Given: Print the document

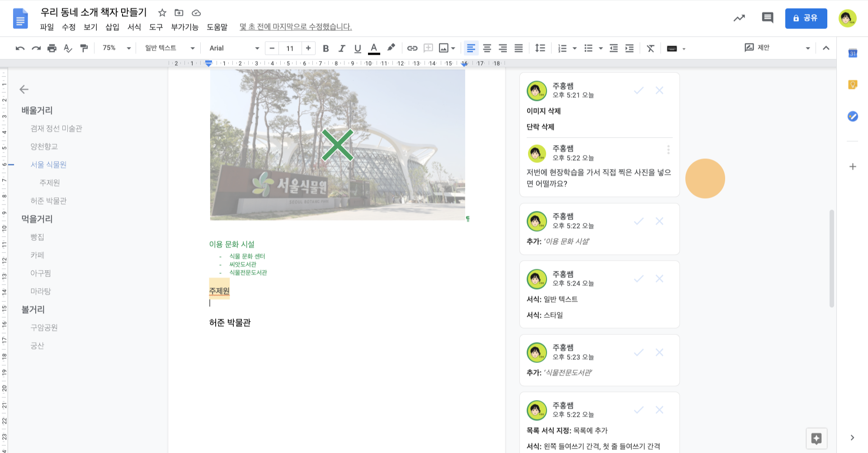Looking at the screenshot, I should [52, 48].
